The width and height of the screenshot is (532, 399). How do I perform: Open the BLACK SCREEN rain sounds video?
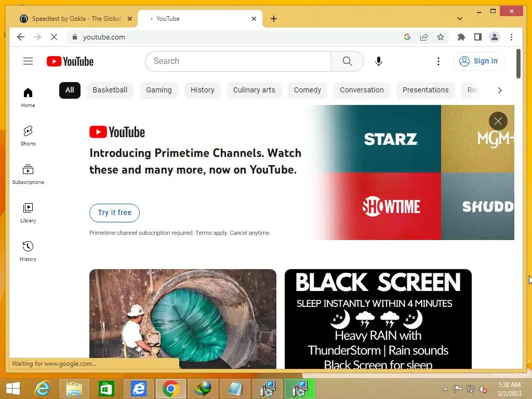[378, 318]
